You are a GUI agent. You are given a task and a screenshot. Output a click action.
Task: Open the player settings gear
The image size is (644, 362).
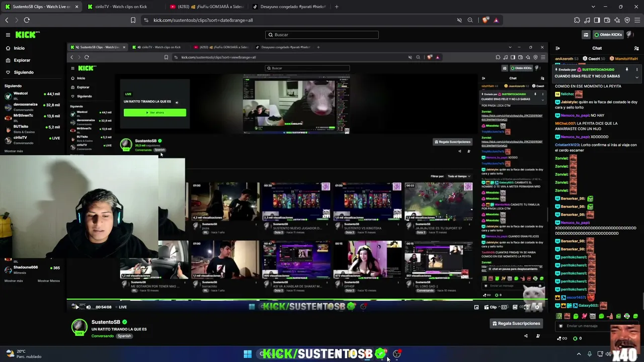coord(537,307)
